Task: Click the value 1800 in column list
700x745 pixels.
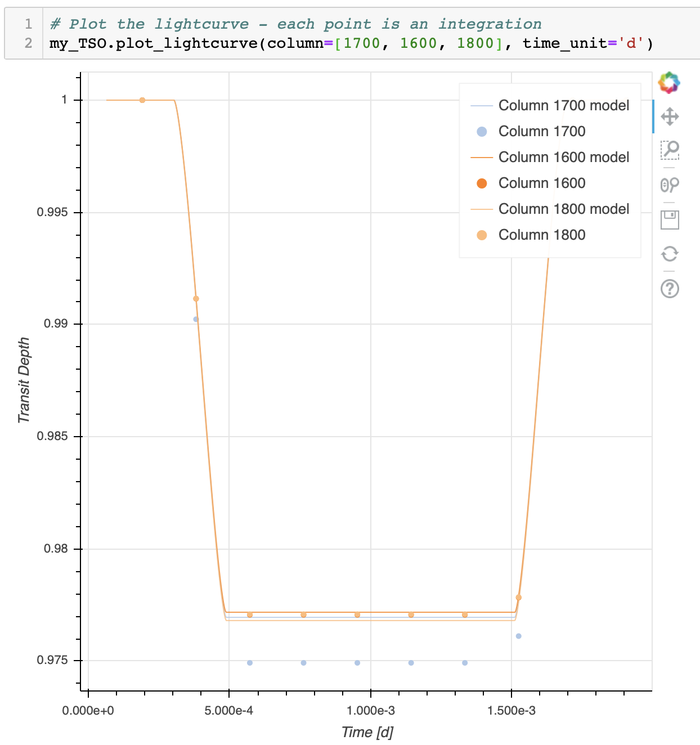Action: point(475,43)
